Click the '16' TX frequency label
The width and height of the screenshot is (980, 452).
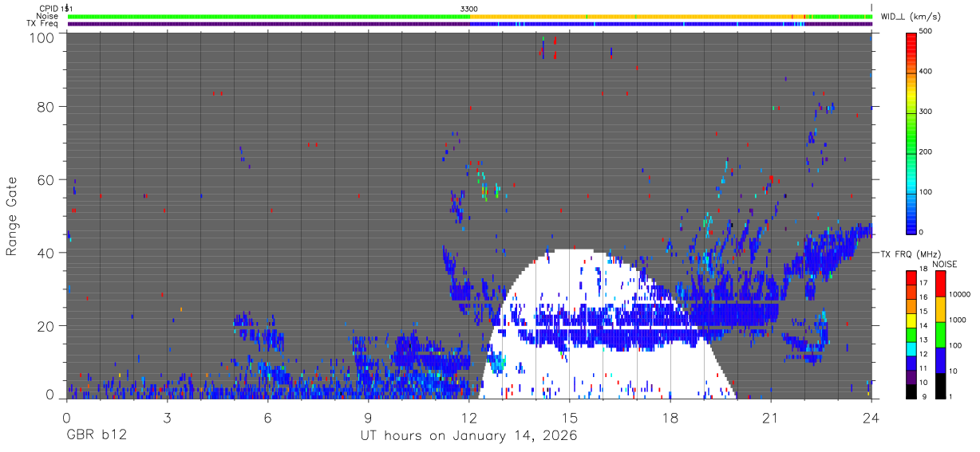[x=925, y=297]
